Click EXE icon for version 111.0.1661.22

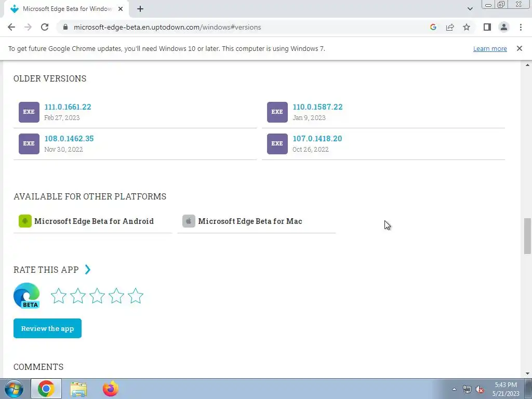29,112
